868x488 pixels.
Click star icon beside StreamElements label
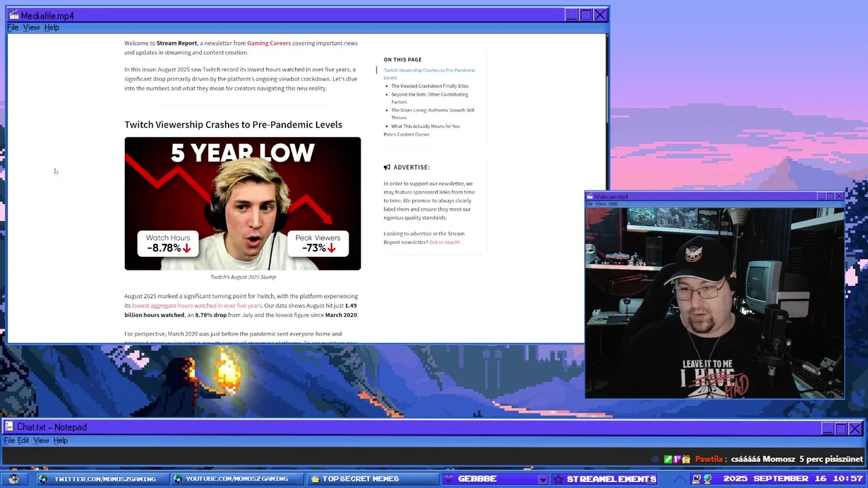point(558,479)
